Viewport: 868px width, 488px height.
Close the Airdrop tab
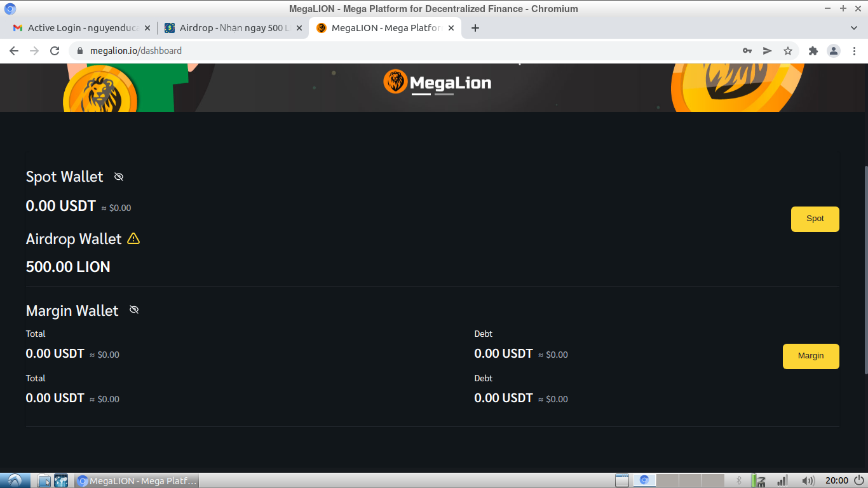coord(299,28)
